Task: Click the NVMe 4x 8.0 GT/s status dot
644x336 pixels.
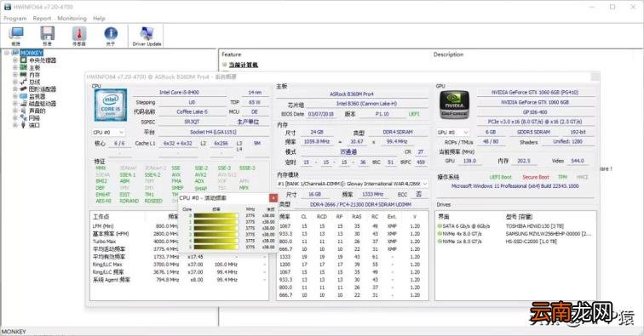Action: 440,234
